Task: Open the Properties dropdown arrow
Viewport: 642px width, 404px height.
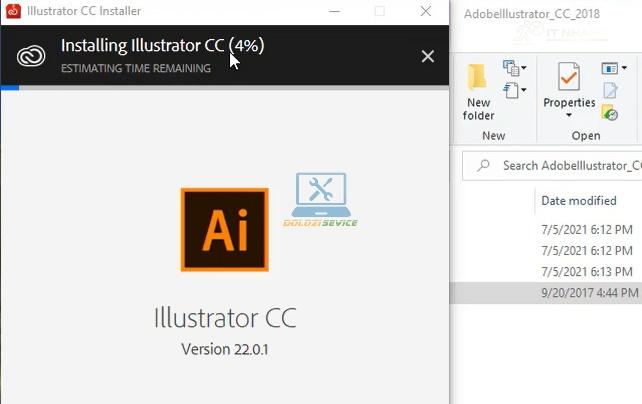Action: (569, 114)
